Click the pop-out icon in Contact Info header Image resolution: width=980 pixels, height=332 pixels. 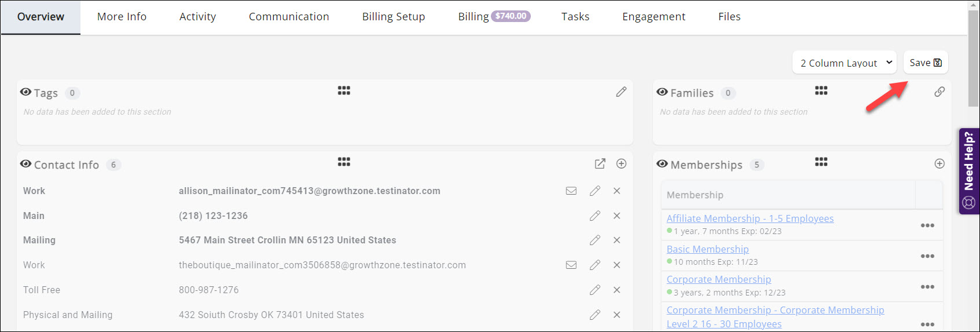pyautogui.click(x=600, y=164)
